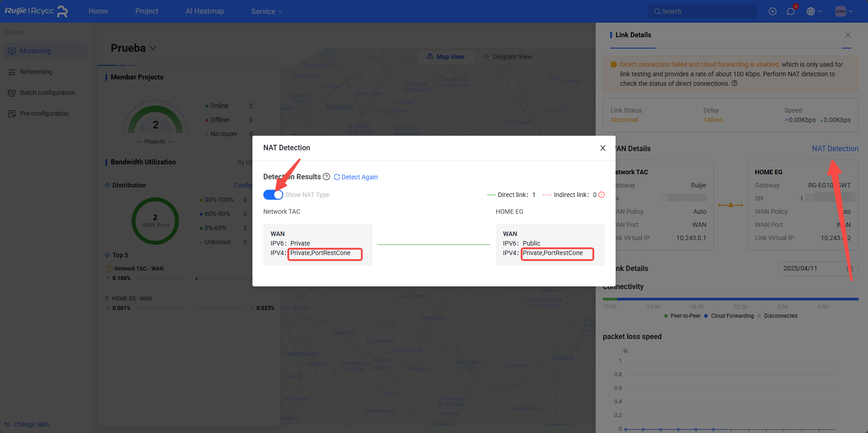Switch to Map View tab
Viewport: 868px width, 433px height.
(x=446, y=57)
